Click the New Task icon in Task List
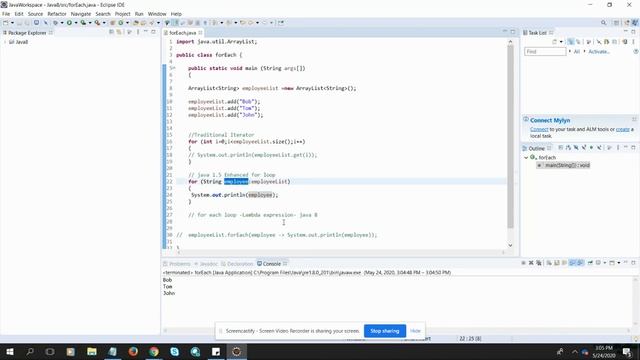 click(x=554, y=42)
